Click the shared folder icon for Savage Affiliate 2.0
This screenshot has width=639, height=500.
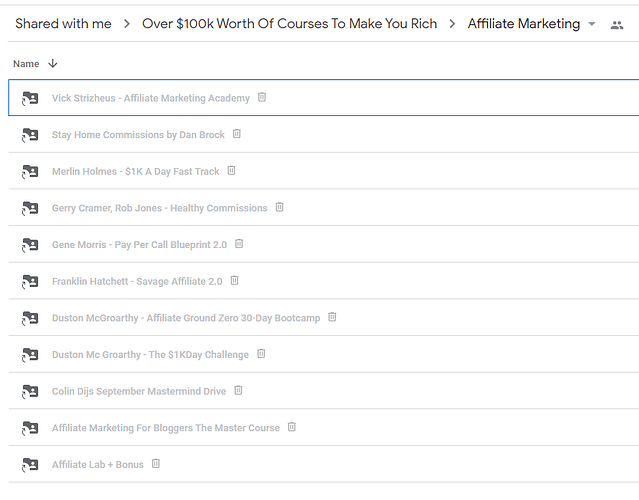30,282
